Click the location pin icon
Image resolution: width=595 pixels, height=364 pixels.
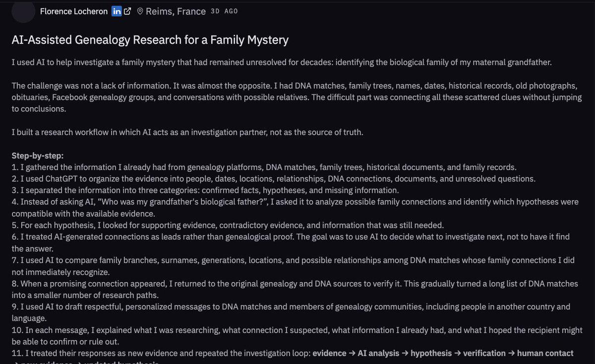[x=140, y=11]
